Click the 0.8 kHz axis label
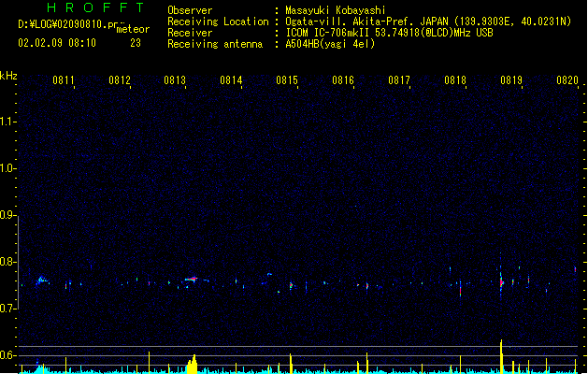The image size is (588, 374). [8, 262]
